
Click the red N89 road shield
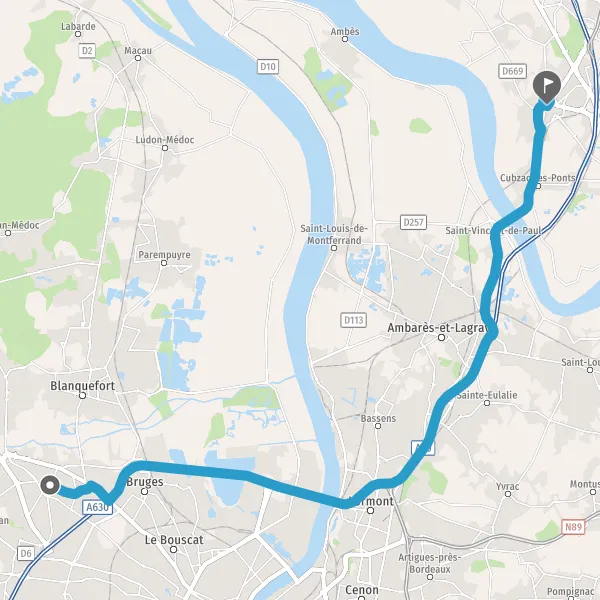coord(573,527)
